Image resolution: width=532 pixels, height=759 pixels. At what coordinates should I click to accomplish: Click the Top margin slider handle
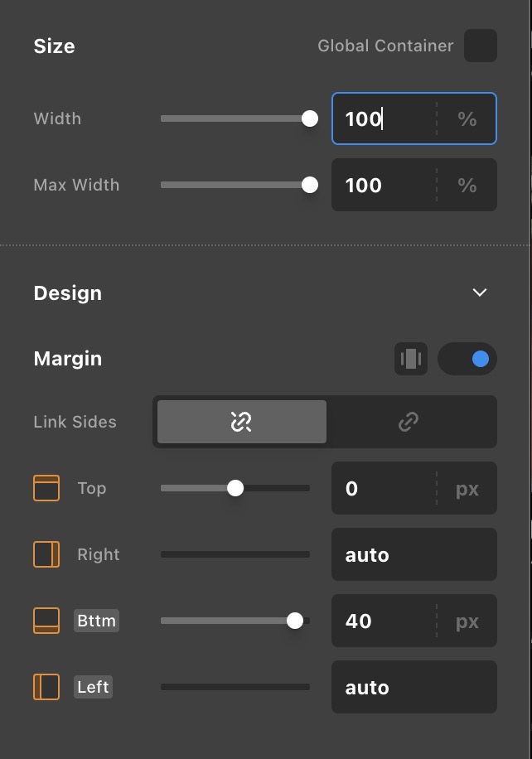[x=235, y=488]
